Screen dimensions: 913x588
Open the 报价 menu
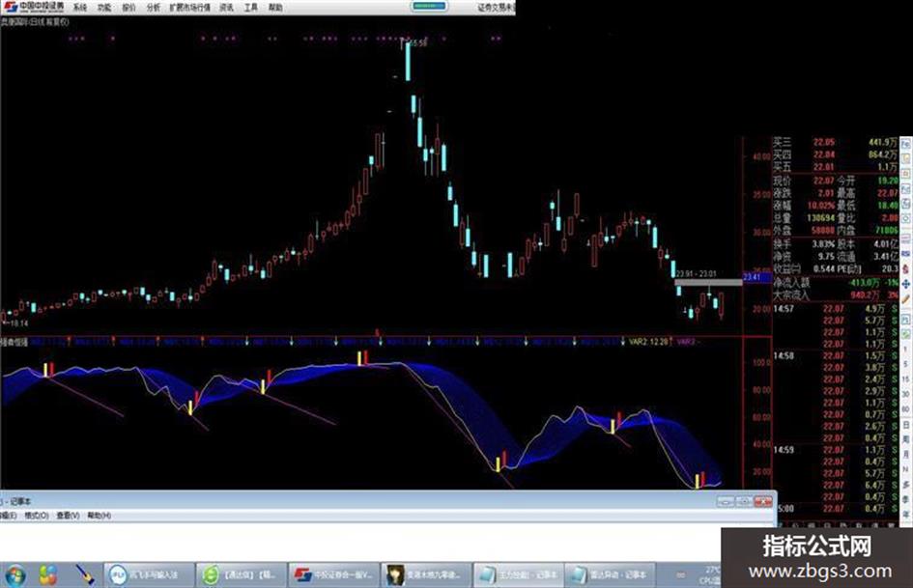[x=128, y=8]
